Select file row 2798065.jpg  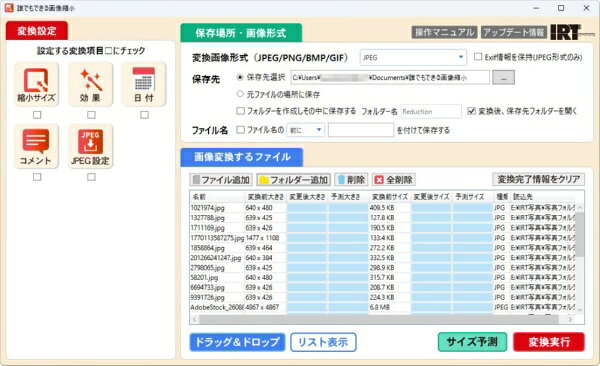click(x=383, y=268)
